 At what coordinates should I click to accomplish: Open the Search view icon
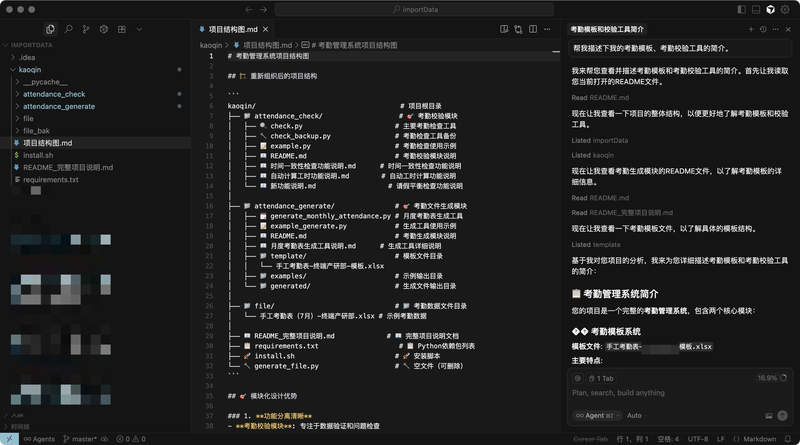(68, 29)
